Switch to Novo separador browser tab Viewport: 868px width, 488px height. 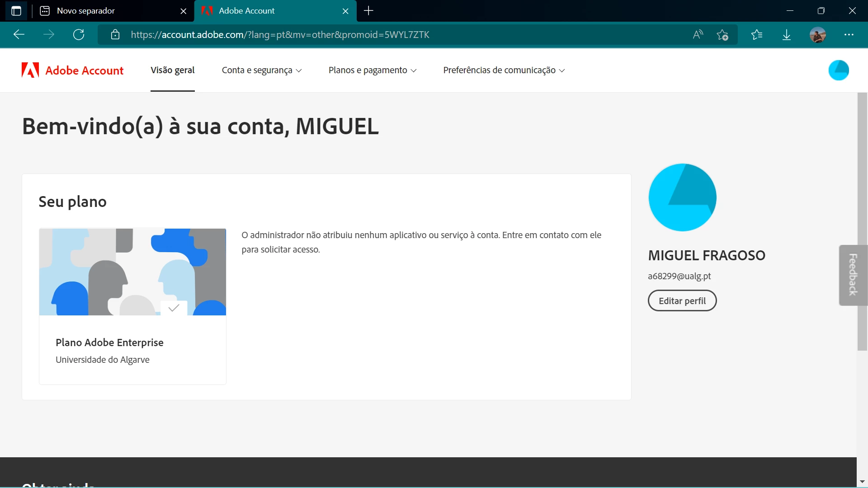[86, 11]
